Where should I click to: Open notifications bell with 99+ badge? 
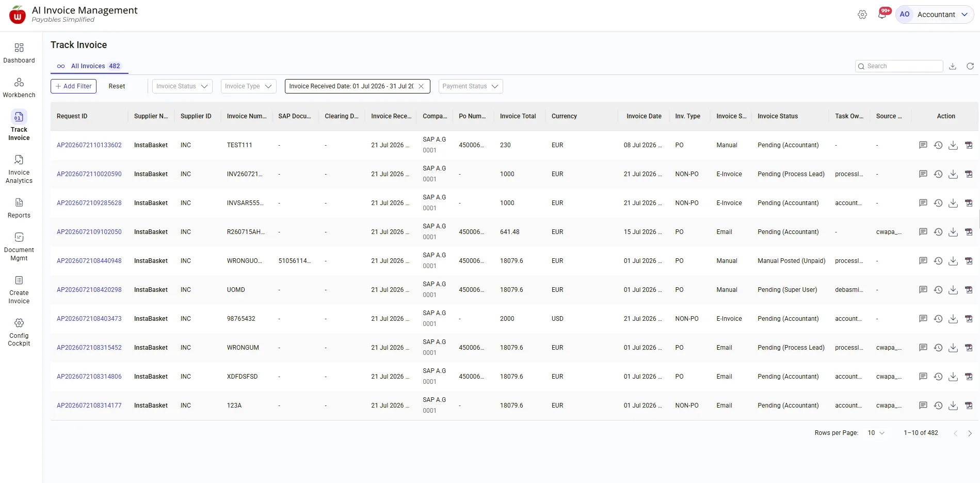point(882,14)
